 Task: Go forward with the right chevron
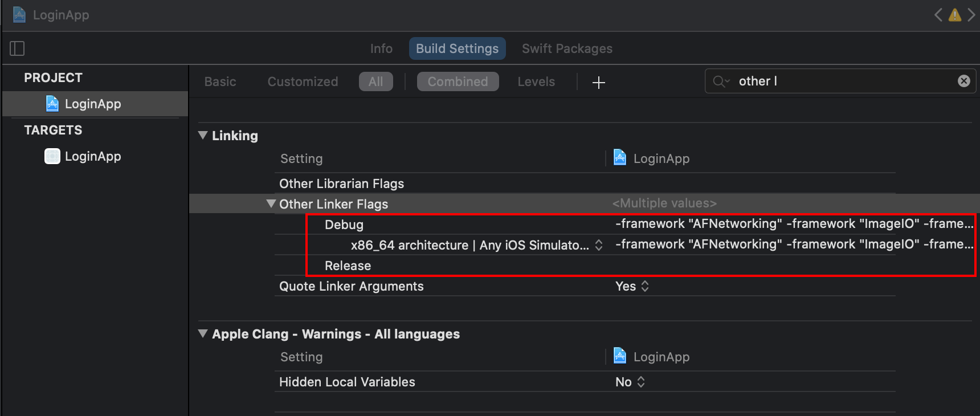tap(971, 15)
